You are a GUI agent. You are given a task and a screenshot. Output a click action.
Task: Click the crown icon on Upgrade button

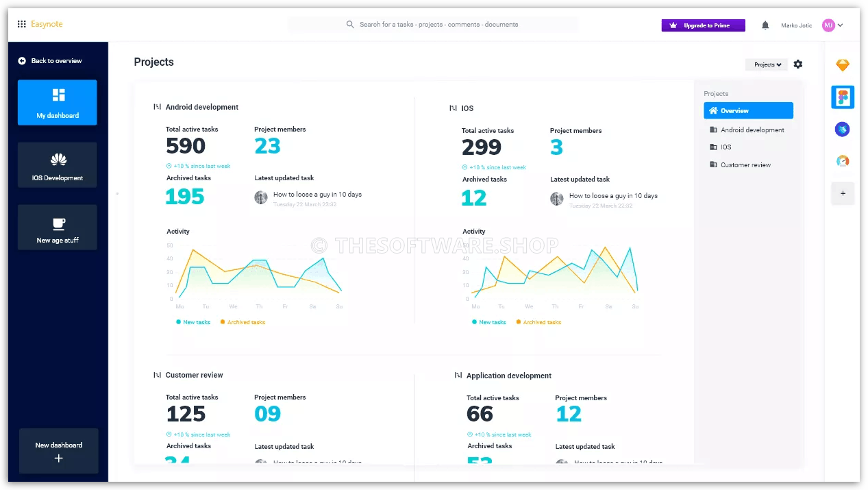pyautogui.click(x=673, y=25)
